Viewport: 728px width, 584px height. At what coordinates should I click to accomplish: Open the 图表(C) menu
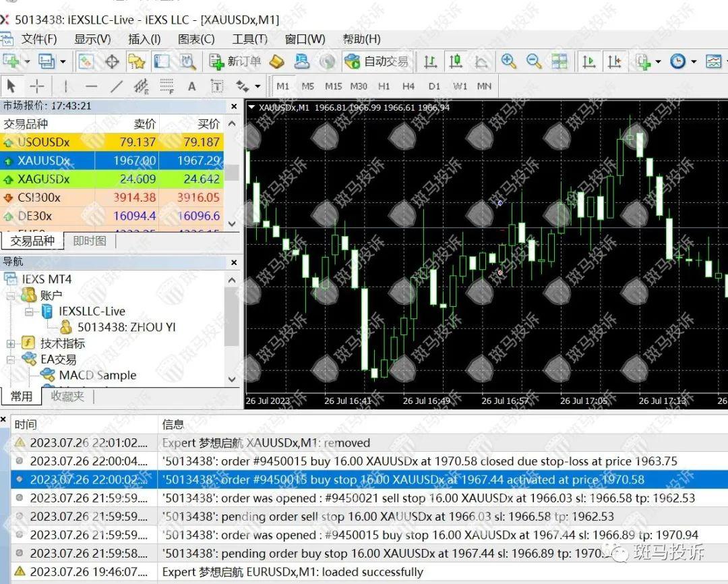tap(196, 39)
